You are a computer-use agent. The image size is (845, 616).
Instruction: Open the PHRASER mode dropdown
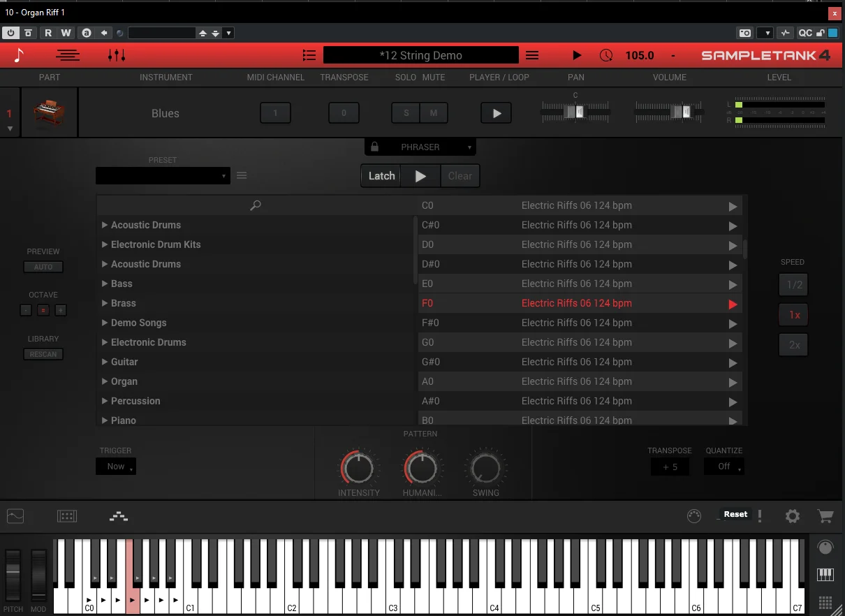[420, 147]
